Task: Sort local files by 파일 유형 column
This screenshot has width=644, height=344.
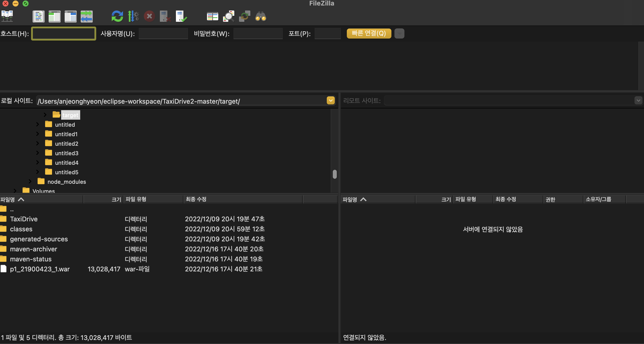Action: point(136,199)
